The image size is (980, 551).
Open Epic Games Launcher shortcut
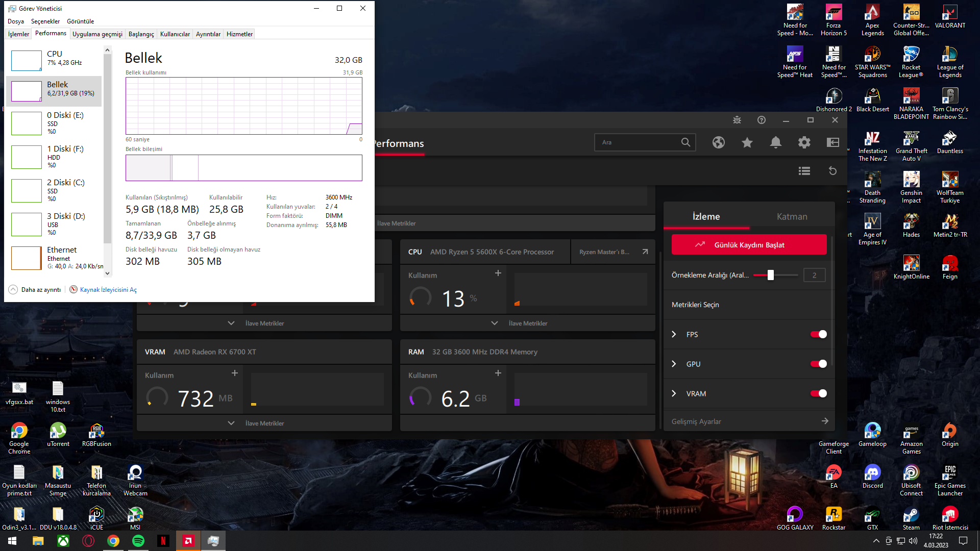pos(950,481)
